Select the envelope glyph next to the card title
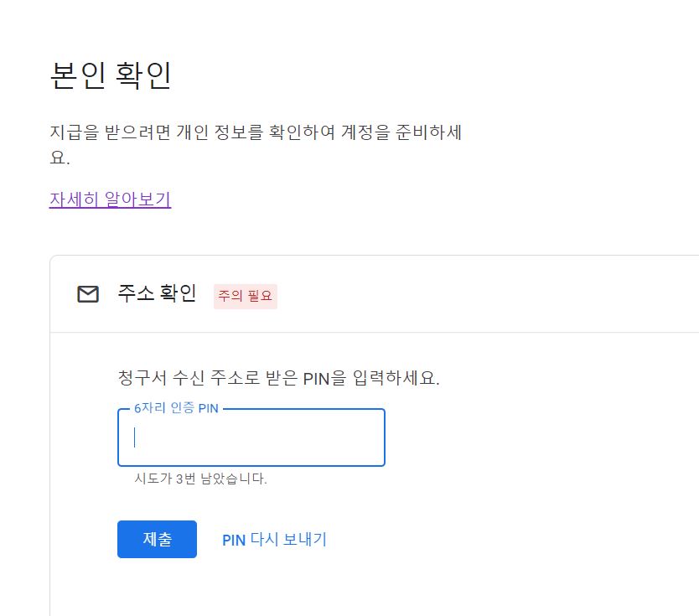Screen dimensions: 699x616 click(87, 294)
